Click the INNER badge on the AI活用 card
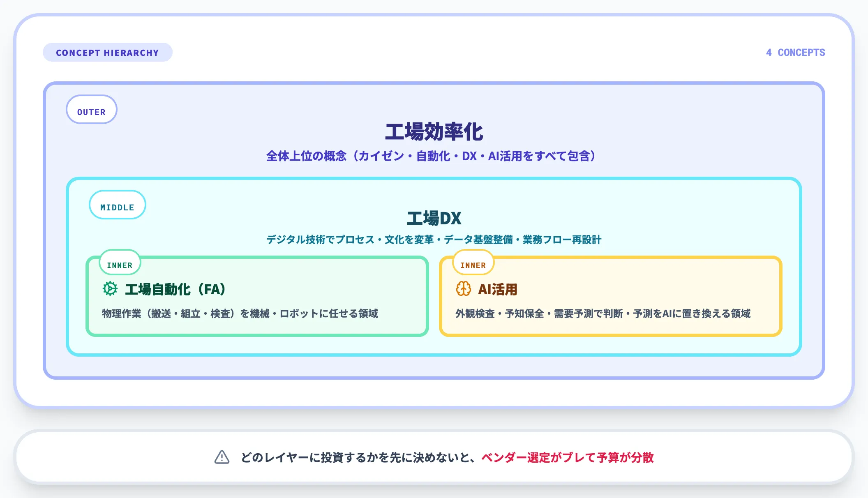Viewport: 868px width, 498px height. coord(473,263)
